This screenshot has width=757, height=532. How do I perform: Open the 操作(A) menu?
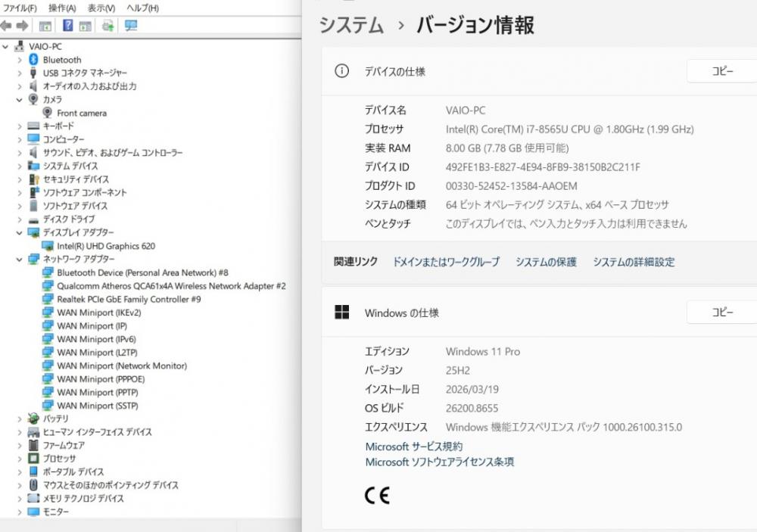62,8
